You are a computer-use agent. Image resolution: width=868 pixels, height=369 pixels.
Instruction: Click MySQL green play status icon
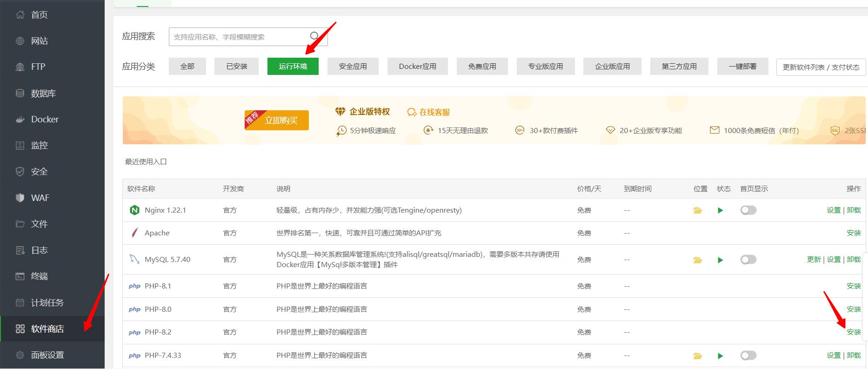click(721, 260)
